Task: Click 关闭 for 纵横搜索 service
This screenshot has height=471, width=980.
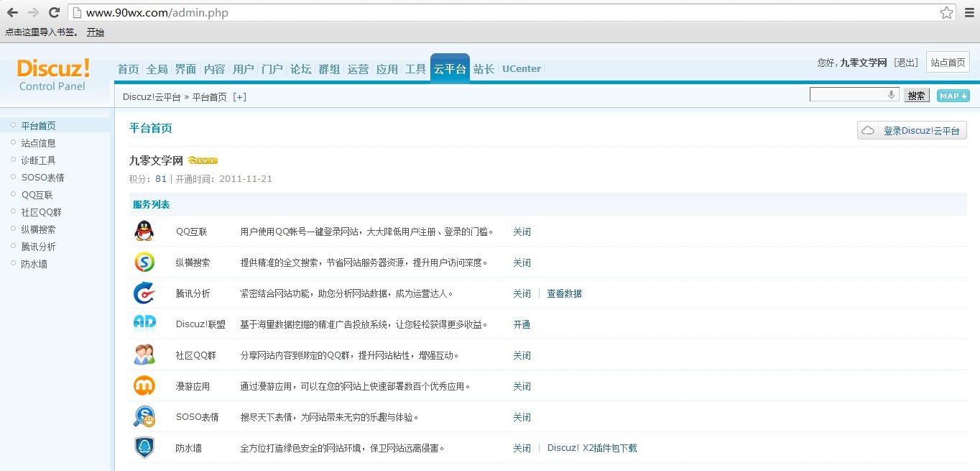Action: click(522, 262)
